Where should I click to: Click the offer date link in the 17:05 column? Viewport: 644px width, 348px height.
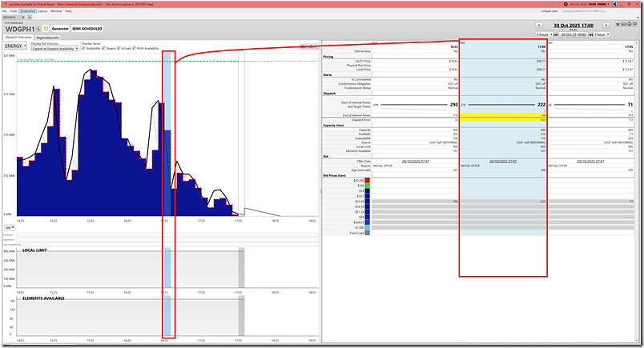[590, 162]
